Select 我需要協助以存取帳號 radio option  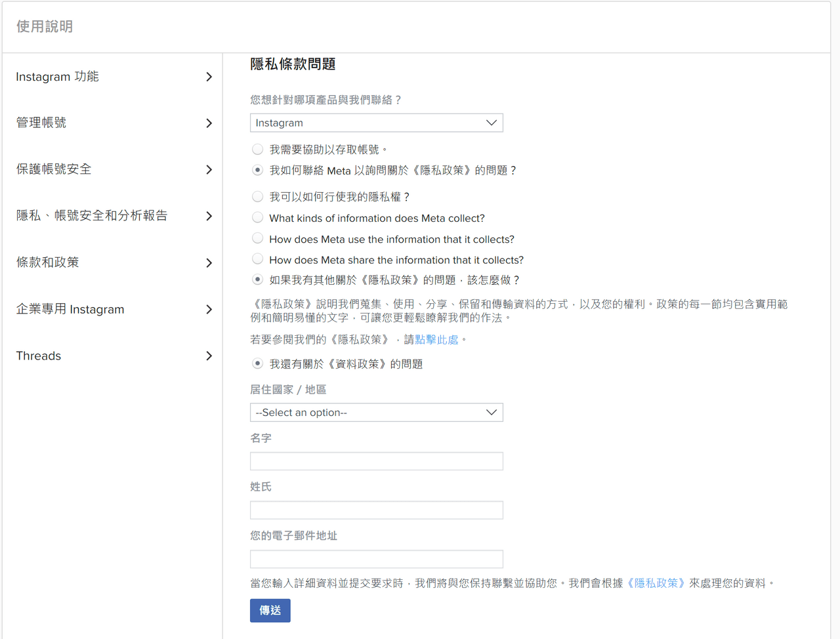click(x=258, y=150)
